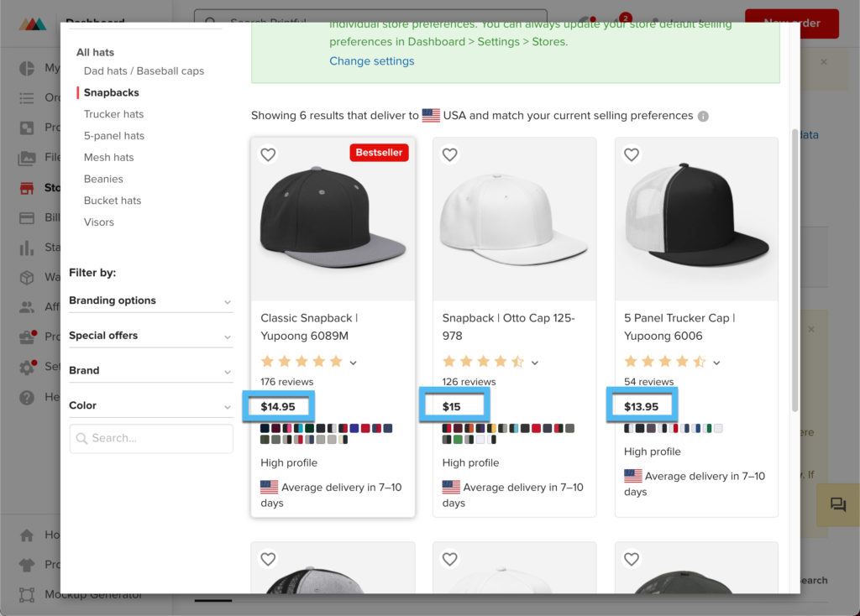Select the 5-panel hats category

click(x=114, y=136)
